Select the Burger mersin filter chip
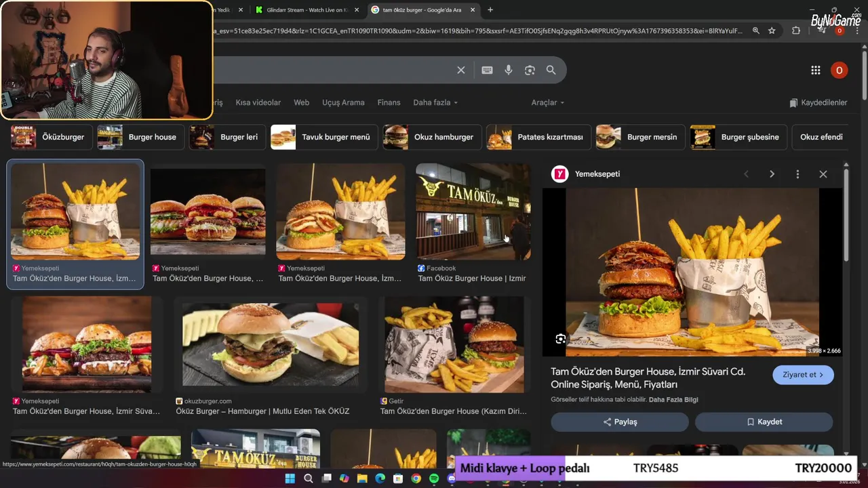Screen dimensions: 868x488 [640, 137]
